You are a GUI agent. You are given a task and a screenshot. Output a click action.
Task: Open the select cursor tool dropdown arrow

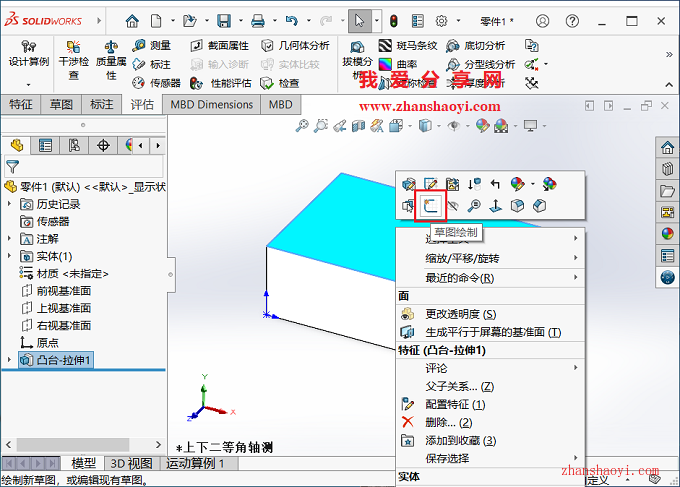click(376, 20)
